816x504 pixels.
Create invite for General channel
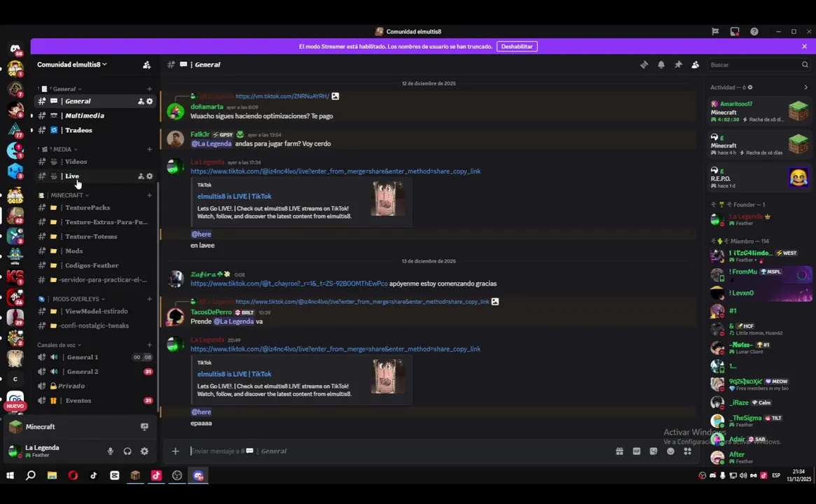pyautogui.click(x=141, y=101)
